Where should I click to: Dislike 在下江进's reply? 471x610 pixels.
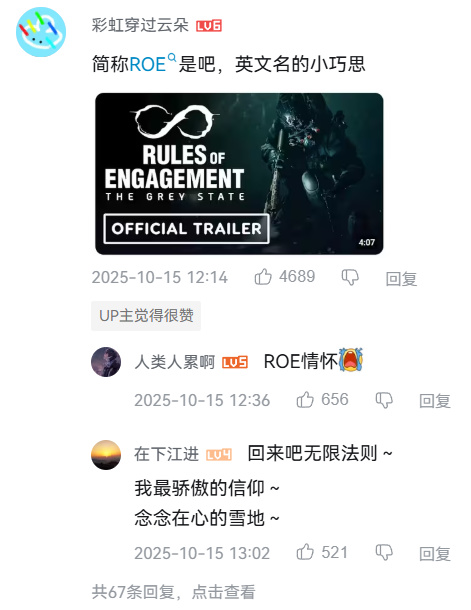click(384, 552)
